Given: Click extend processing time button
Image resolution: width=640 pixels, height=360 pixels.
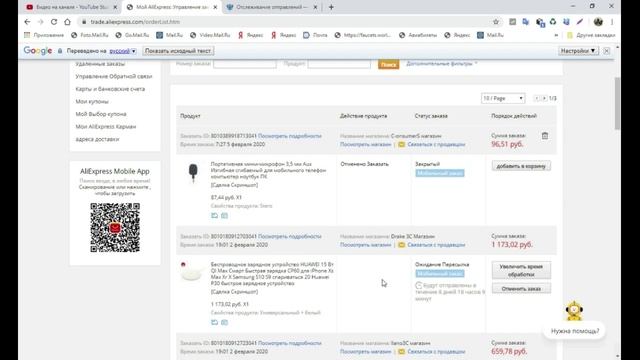Looking at the screenshot, I should 521,270.
